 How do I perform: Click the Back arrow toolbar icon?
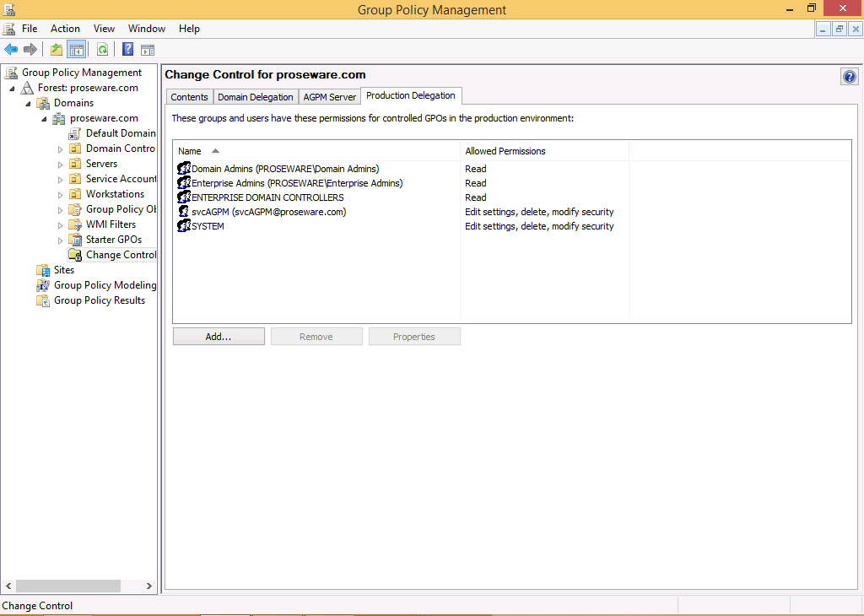11,50
